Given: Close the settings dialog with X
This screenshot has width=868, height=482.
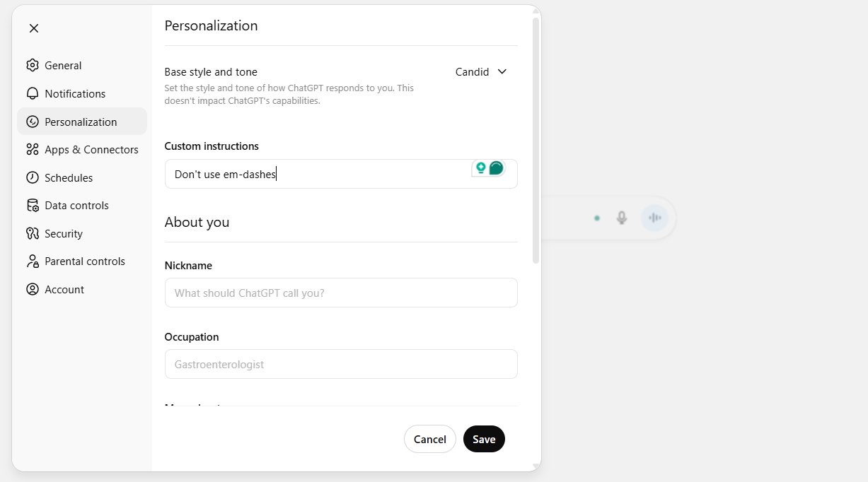Looking at the screenshot, I should [x=34, y=28].
